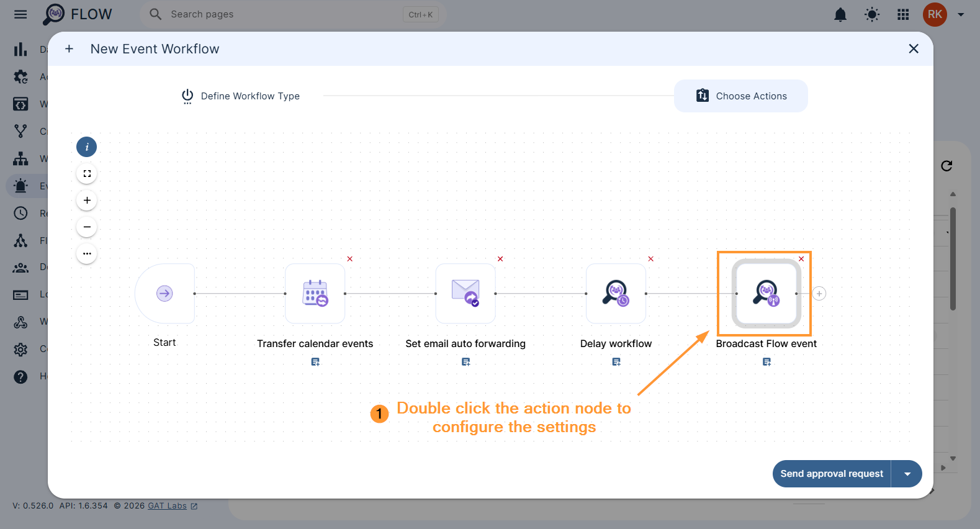Click the Start node label
980x529 pixels.
click(164, 343)
